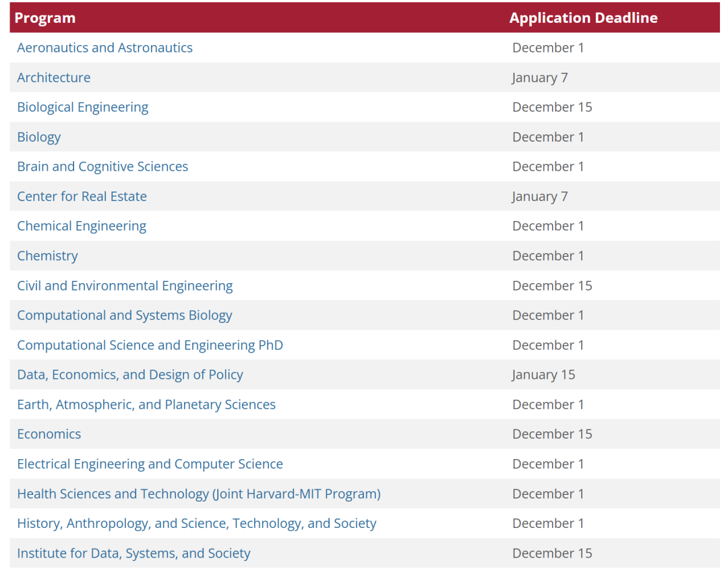This screenshot has height=569, width=728.
Task: Open Computational Science and Engineering PhD link
Action: 150,345
